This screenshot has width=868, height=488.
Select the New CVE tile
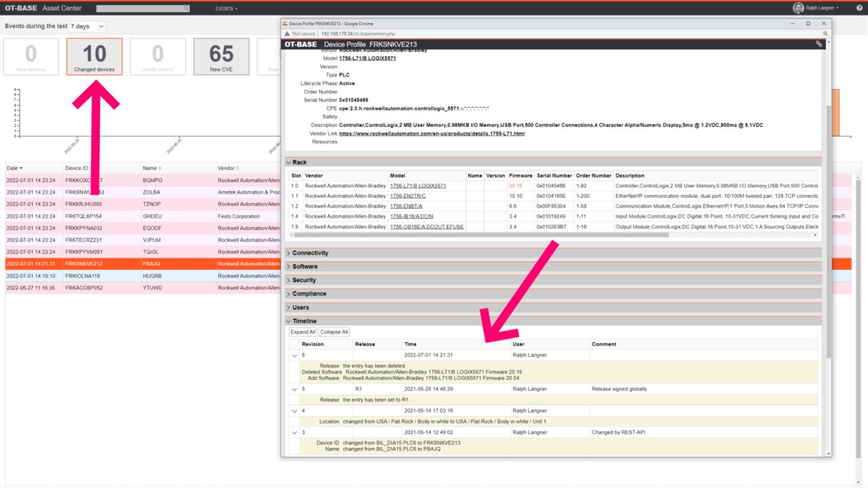click(x=221, y=56)
